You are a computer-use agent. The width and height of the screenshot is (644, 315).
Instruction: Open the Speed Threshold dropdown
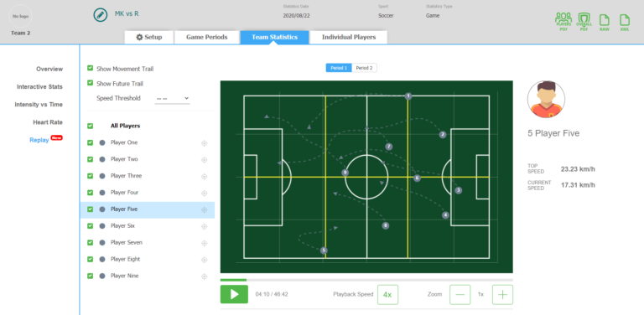(172, 99)
